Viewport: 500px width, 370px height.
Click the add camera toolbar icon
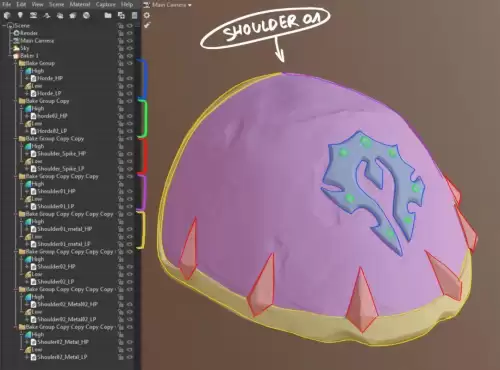coord(33,15)
